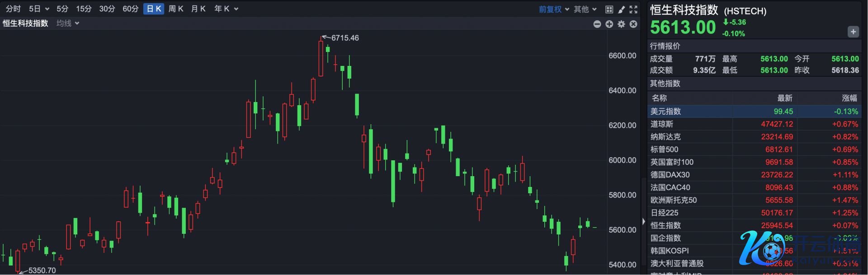Add HSTECH with the plus button
The width and height of the screenshot is (868, 275).
[x=853, y=32]
